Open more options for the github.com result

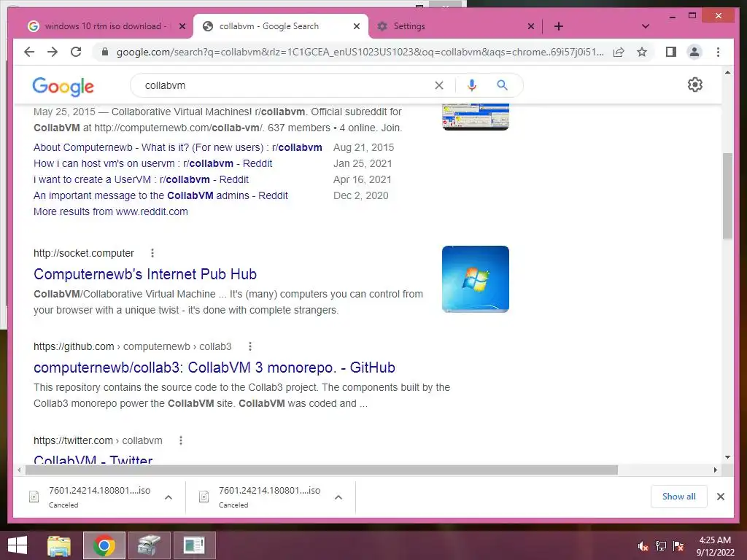pyautogui.click(x=250, y=346)
